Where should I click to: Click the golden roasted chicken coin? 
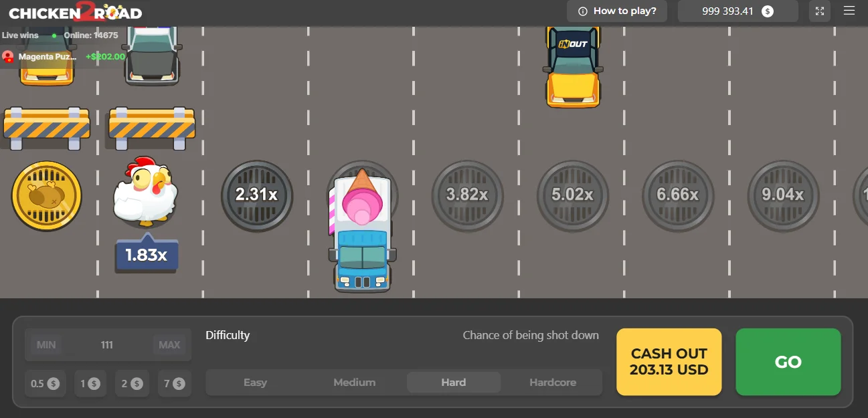46,196
